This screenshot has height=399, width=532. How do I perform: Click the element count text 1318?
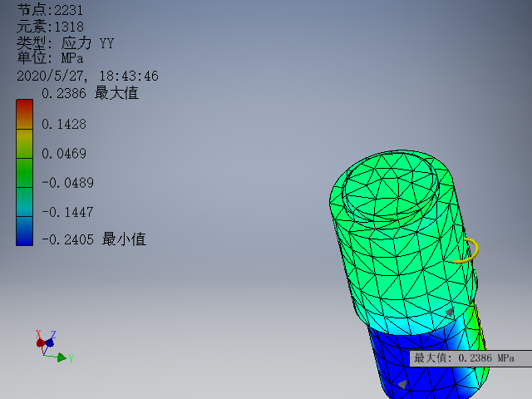[x=50, y=27]
